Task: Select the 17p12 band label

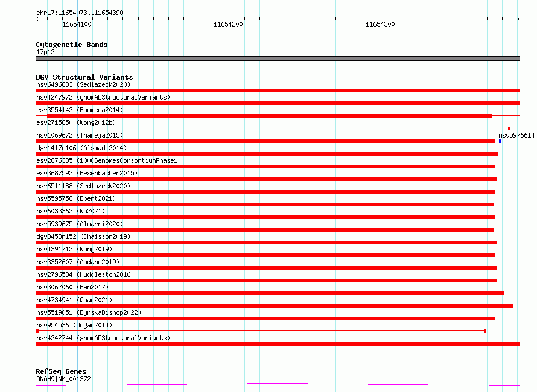Action: [45, 52]
